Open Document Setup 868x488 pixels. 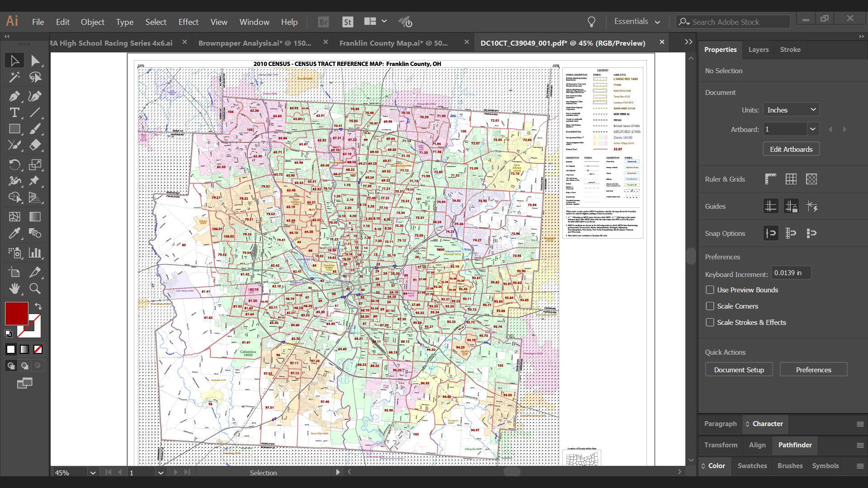click(x=739, y=370)
